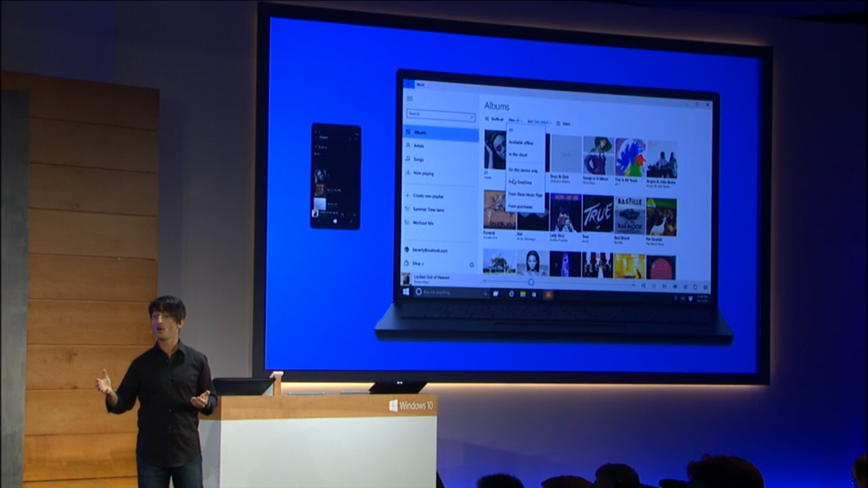Select Albums in the sidebar
This screenshot has width=868, height=488.
click(440, 133)
